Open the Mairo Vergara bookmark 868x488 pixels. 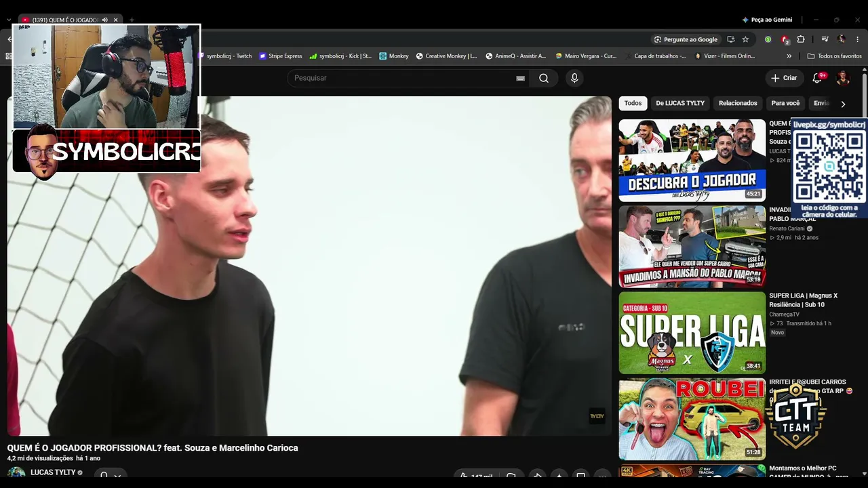586,56
